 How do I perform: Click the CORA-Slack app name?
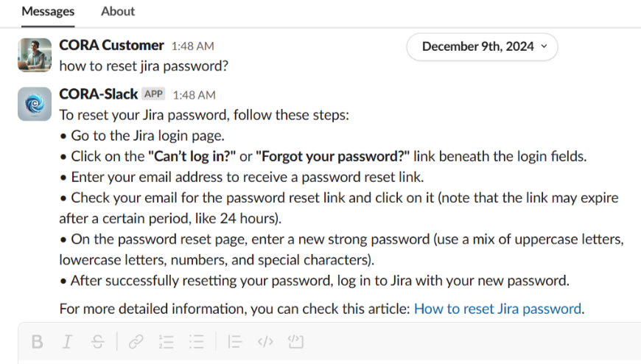(99, 94)
